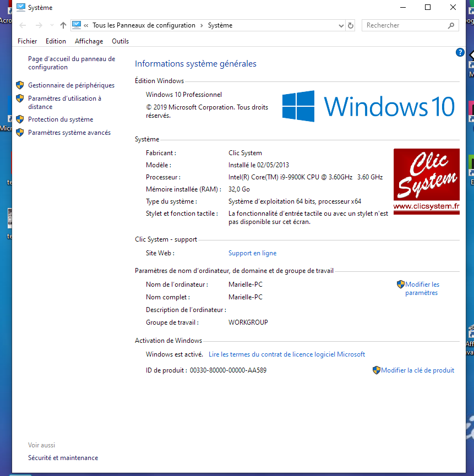Screen dimensions: 474x476
Task: Open Paramètres système avancés
Action: [x=69, y=133]
